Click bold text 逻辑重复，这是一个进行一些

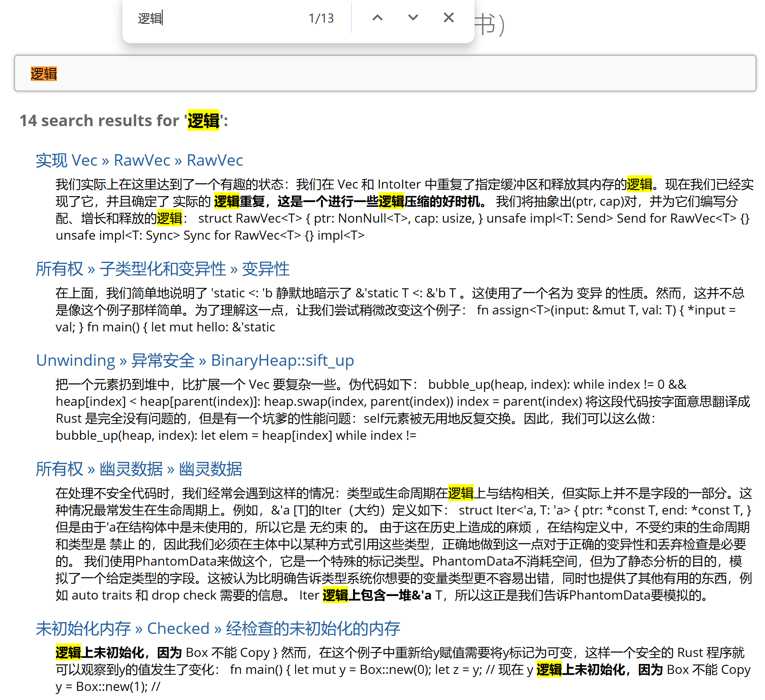[296, 202]
